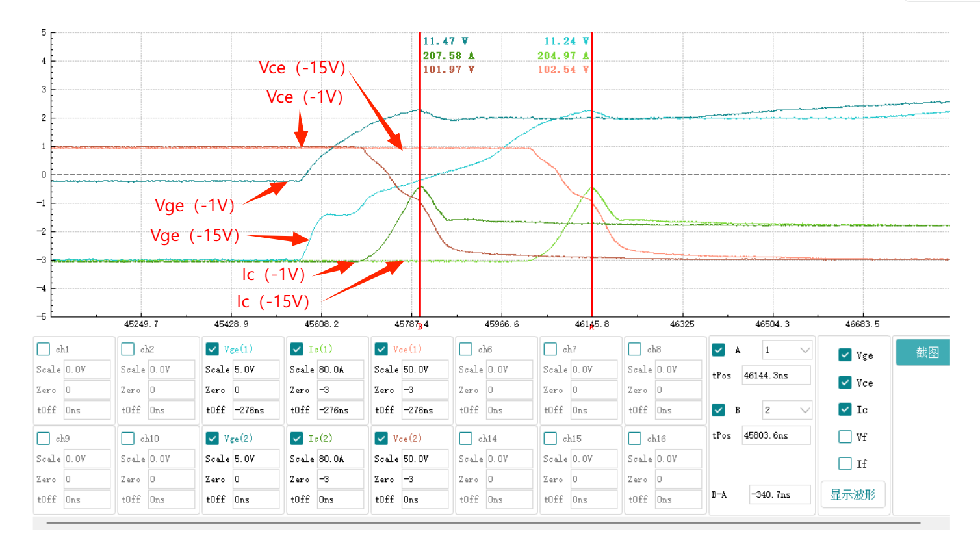
Task: Enable the ch1 channel checkbox
Action: pos(44,350)
